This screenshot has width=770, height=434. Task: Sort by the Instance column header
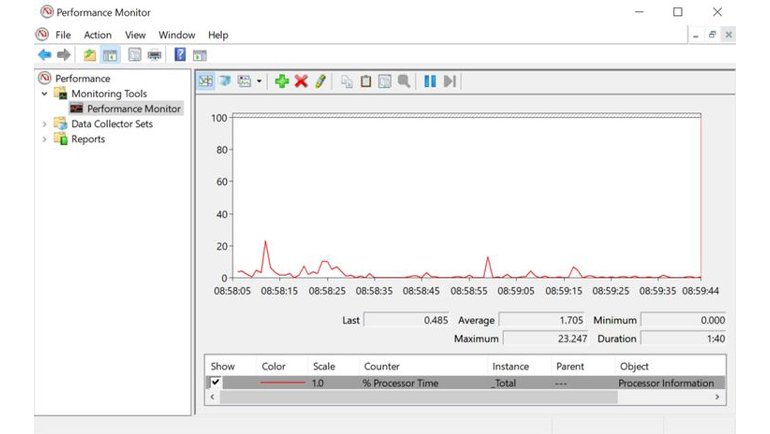[x=511, y=366]
